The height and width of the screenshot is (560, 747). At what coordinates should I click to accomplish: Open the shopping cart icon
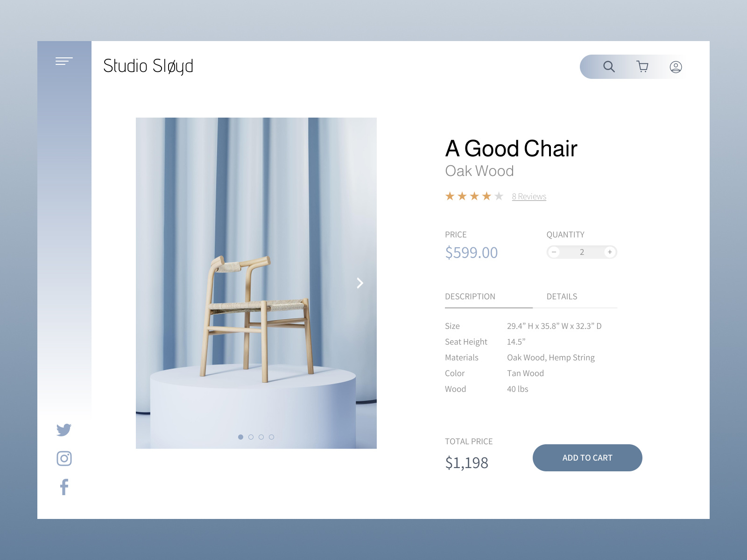point(642,67)
